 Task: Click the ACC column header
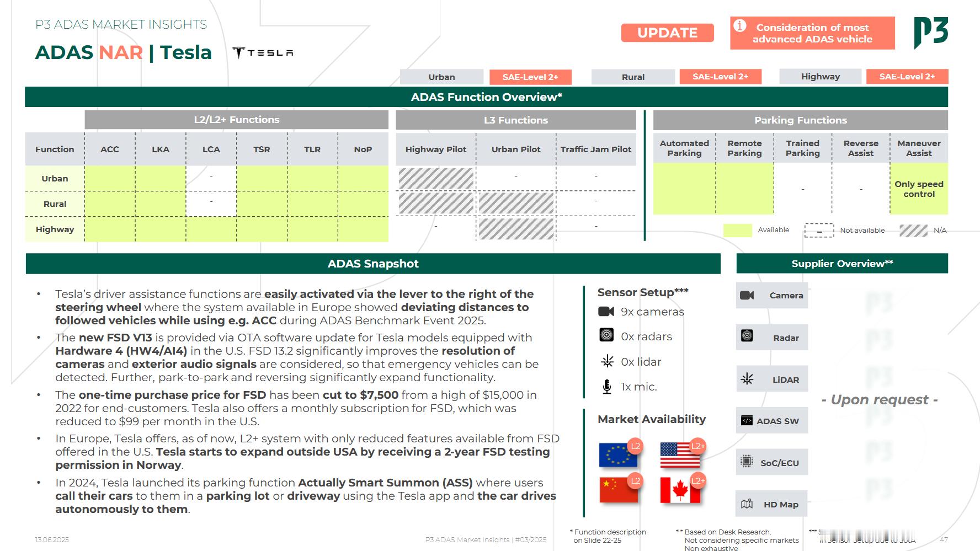[x=110, y=149]
